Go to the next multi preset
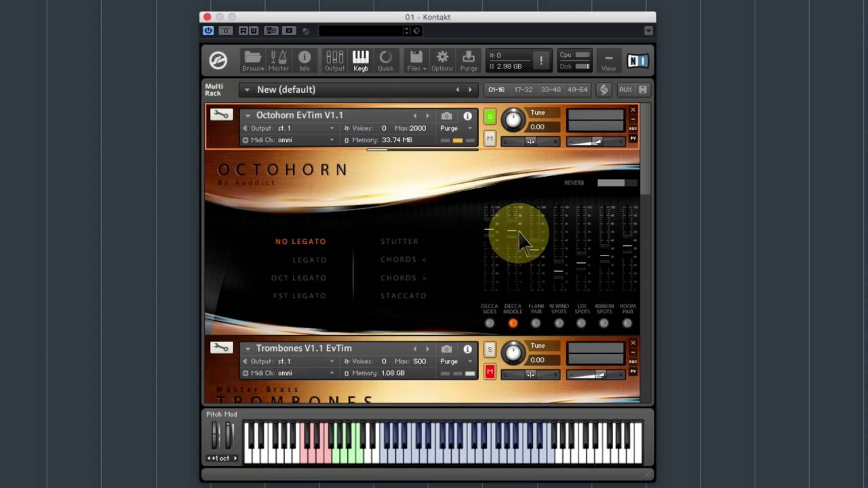This screenshot has height=488, width=868. [x=470, y=89]
